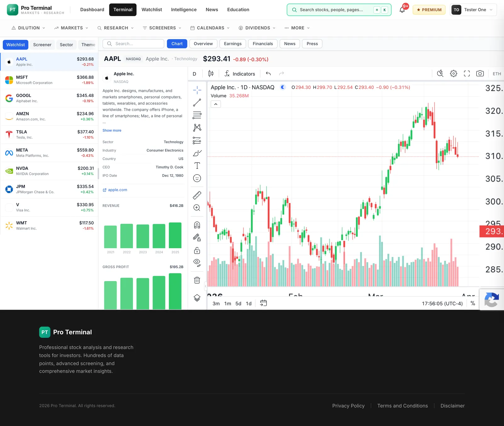Open the Intelligence nav item
Image resolution: width=504 pixels, height=426 pixels.
tap(184, 10)
